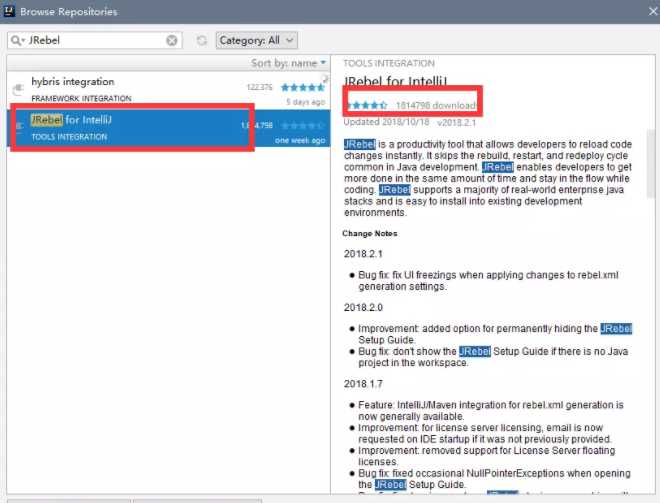Click the Change Notes heading
660x503 pixels.
coord(370,234)
